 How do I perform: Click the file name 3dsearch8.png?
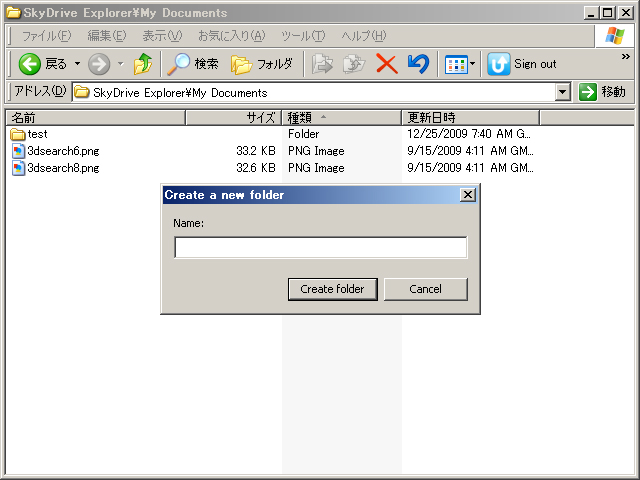(63, 168)
